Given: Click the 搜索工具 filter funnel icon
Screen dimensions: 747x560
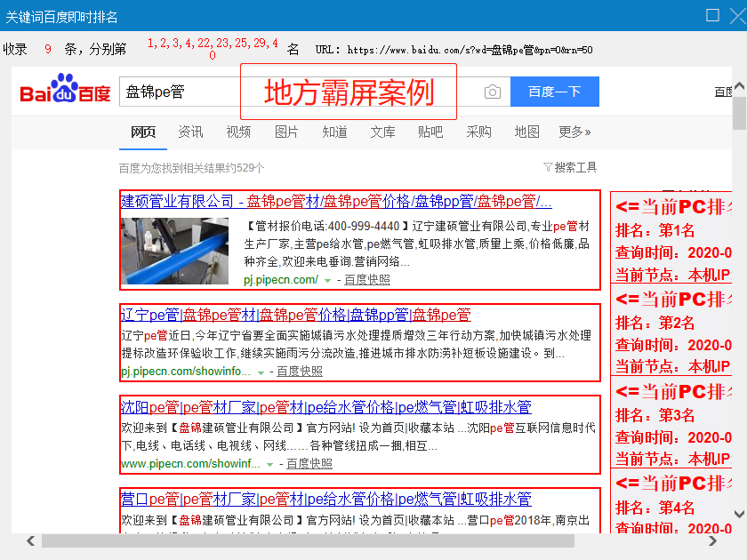Looking at the screenshot, I should [x=548, y=167].
